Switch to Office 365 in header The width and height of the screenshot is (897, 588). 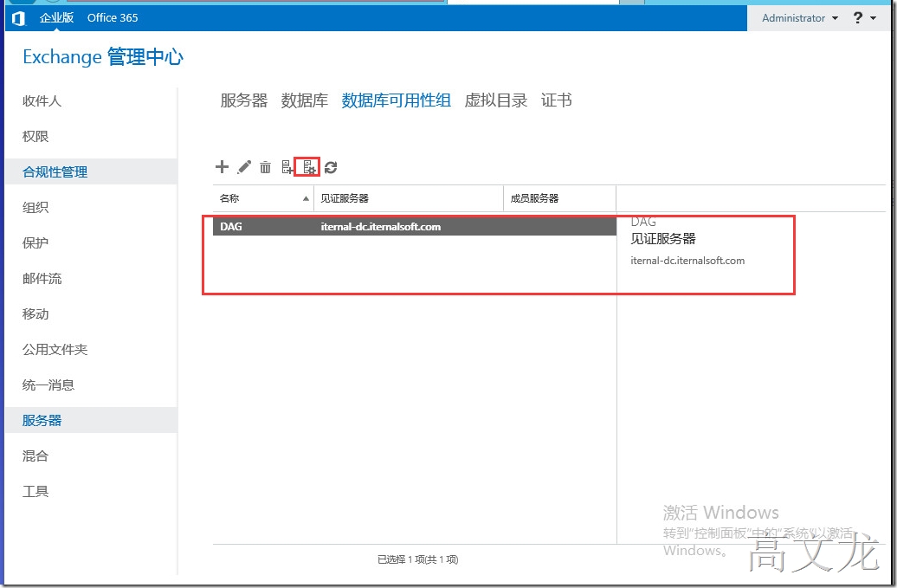(113, 17)
